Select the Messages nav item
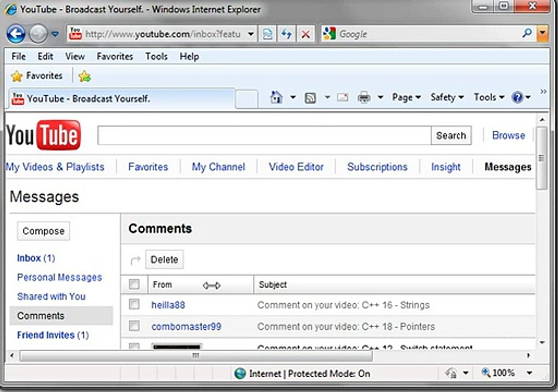This screenshot has width=558, height=392. 508,167
